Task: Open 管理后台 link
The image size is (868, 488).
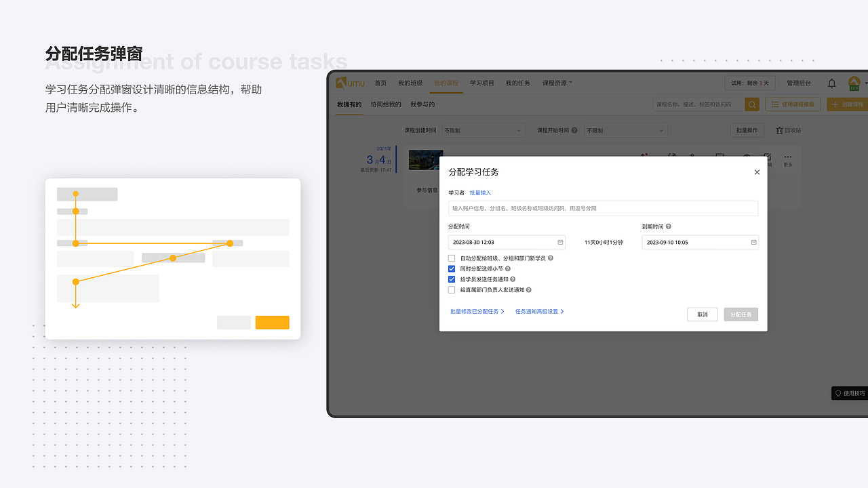Action: [x=799, y=83]
